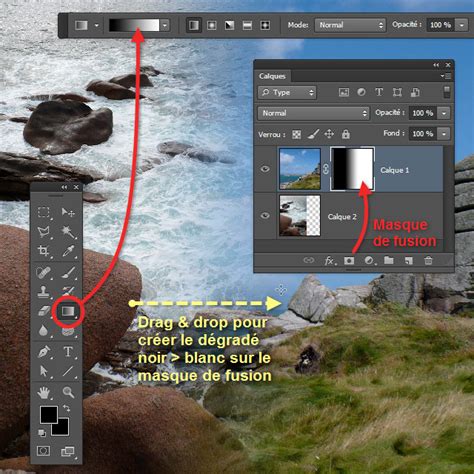Screen dimensions: 474x474
Task: Filter layers by adjustment layers
Action: [361, 92]
